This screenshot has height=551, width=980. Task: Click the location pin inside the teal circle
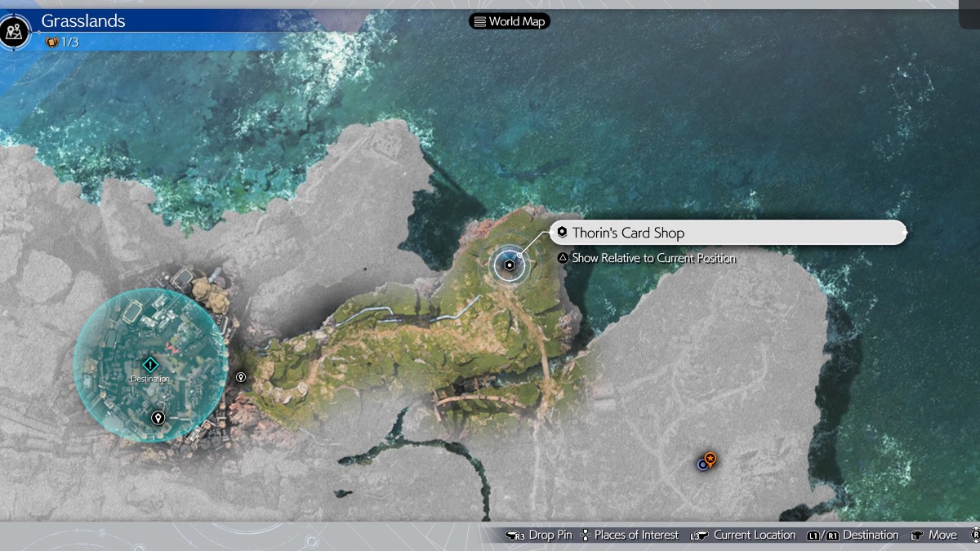158,418
